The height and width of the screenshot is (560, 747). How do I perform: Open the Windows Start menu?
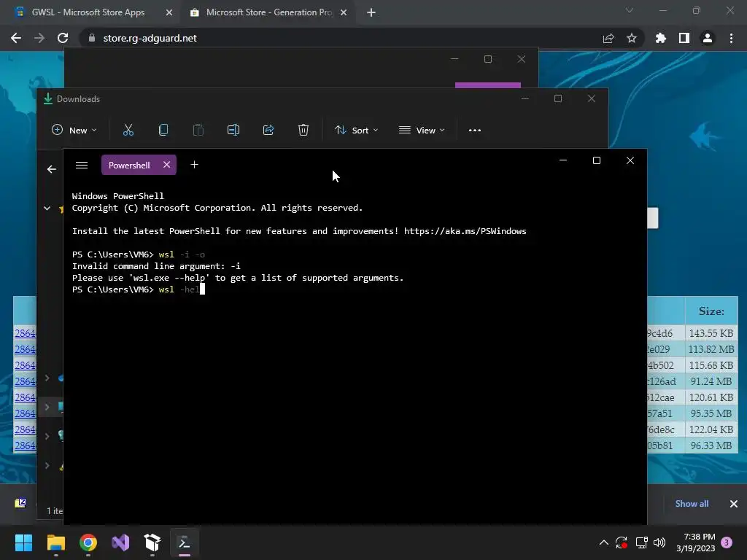(x=23, y=542)
